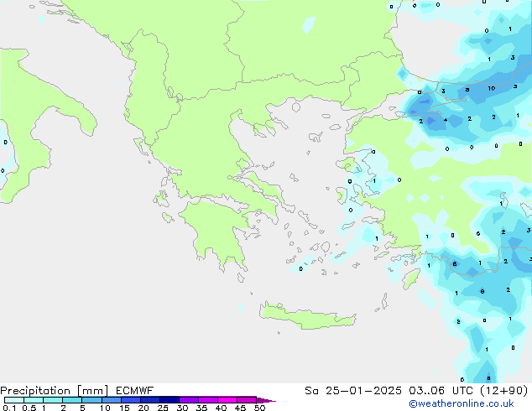Select the 40 mm magenta legend swatch
Screen dimensions: 532x411
pos(227,400)
